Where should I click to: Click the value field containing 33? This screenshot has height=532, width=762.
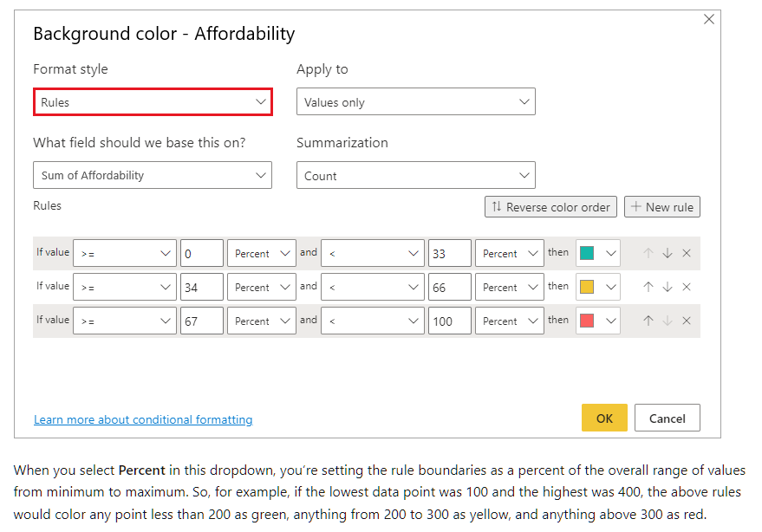point(450,253)
